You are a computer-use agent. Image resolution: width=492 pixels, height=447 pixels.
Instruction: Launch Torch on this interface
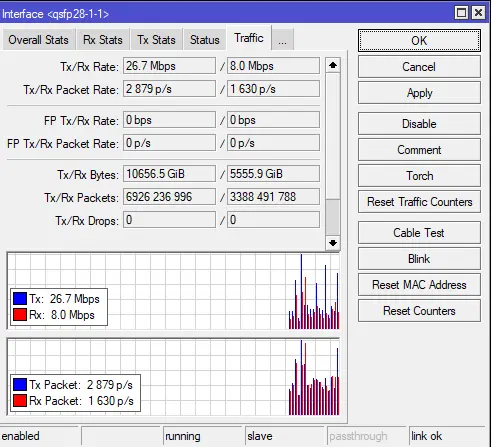tap(419, 176)
